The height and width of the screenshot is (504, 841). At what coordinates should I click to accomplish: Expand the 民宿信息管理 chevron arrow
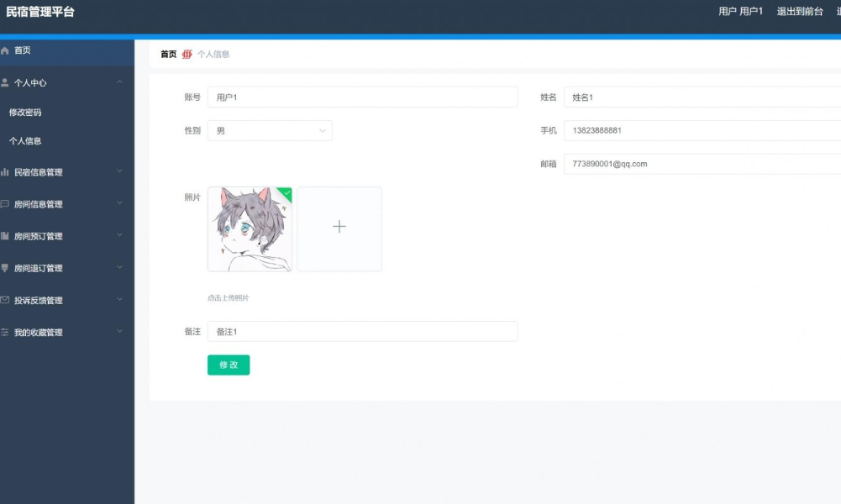[119, 171]
